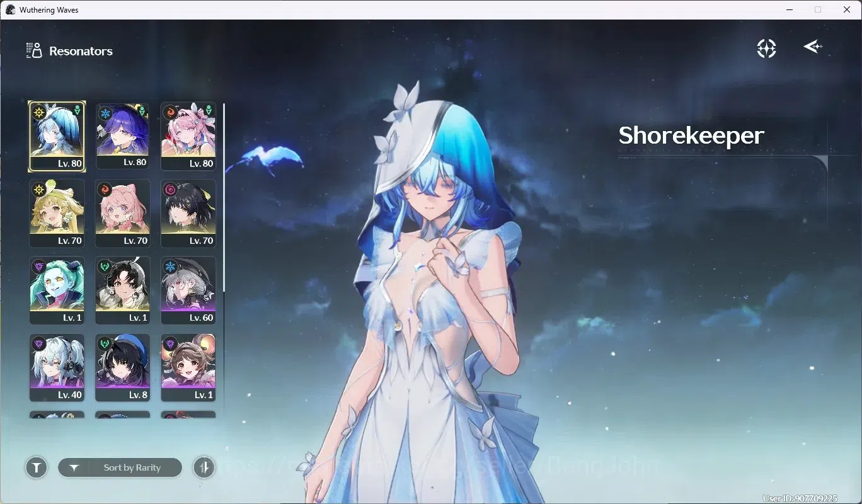This screenshot has height=504, width=862.
Task: Click the back arrow icon at top right
Action: (813, 47)
